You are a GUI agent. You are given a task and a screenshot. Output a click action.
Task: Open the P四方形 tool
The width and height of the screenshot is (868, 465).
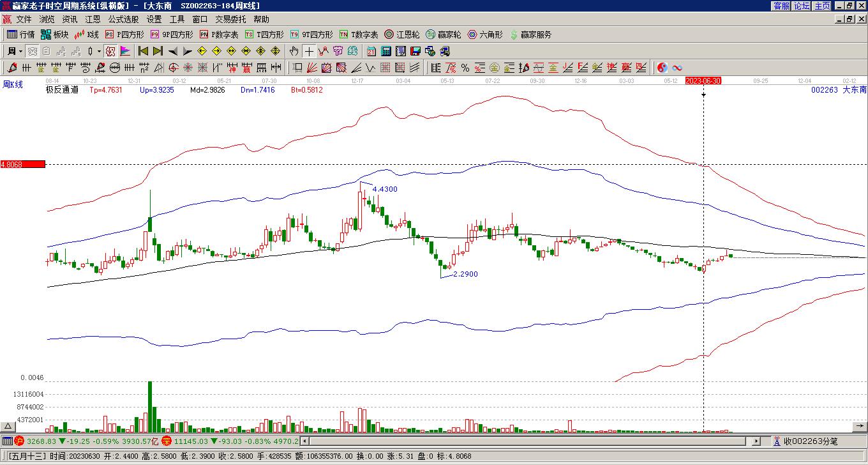(124, 34)
